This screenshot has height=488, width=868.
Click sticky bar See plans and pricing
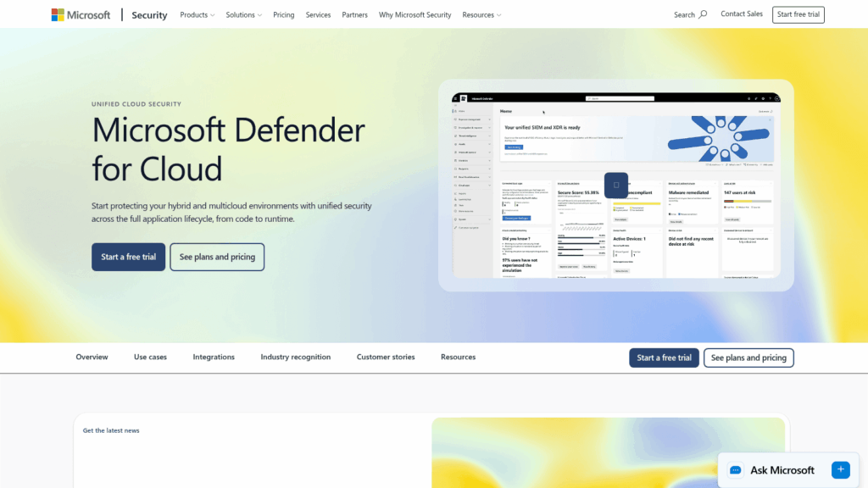[748, 358]
